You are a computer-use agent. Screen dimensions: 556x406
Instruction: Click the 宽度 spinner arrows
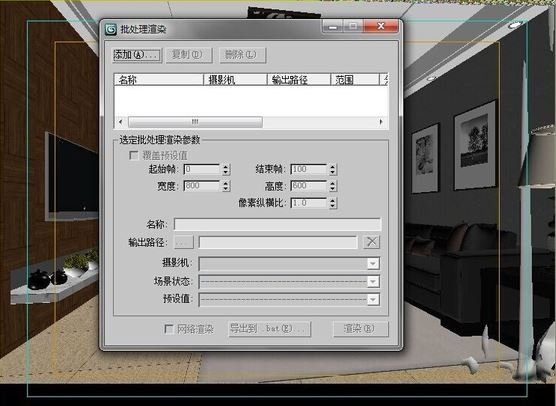226,186
